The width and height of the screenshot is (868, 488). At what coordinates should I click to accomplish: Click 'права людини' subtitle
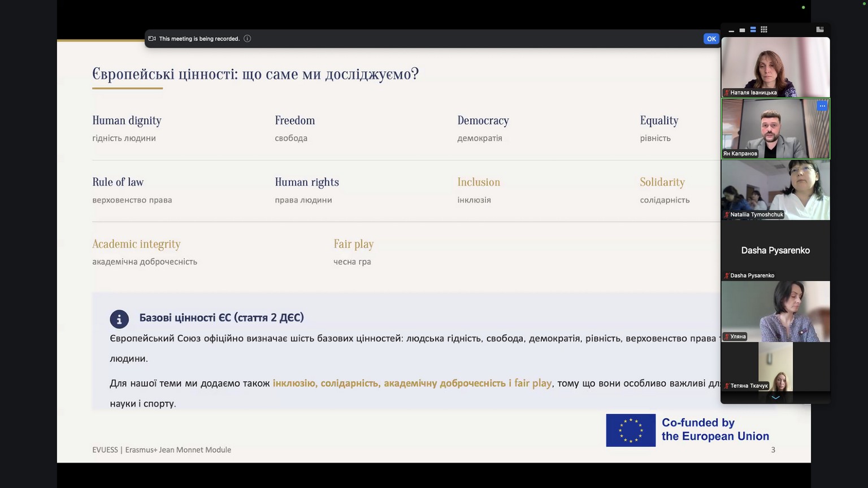303,200
